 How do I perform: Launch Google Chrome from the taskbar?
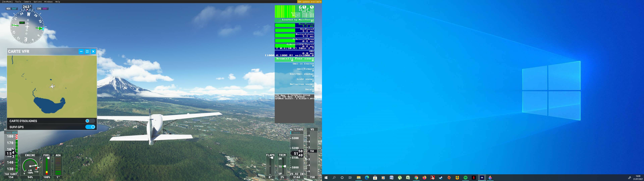pyautogui.click(x=416, y=178)
